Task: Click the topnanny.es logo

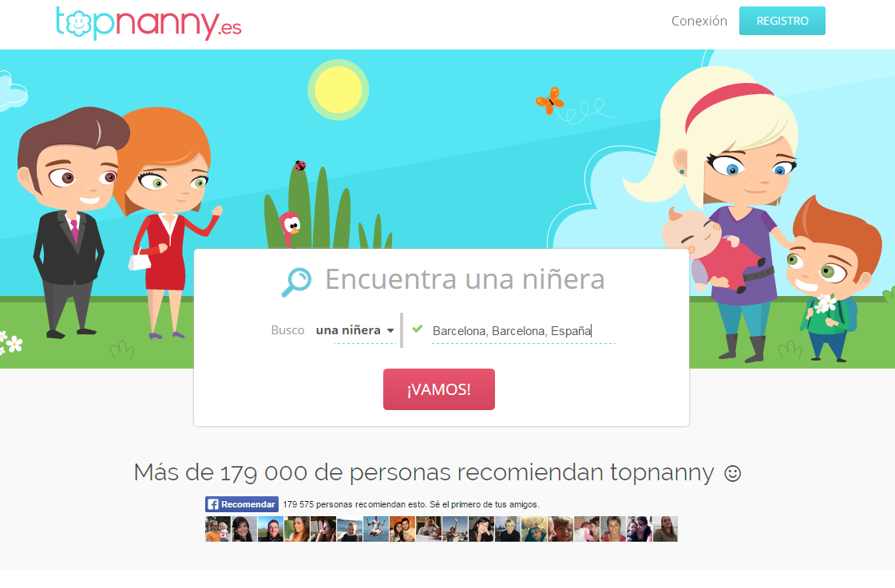Action: (x=149, y=23)
